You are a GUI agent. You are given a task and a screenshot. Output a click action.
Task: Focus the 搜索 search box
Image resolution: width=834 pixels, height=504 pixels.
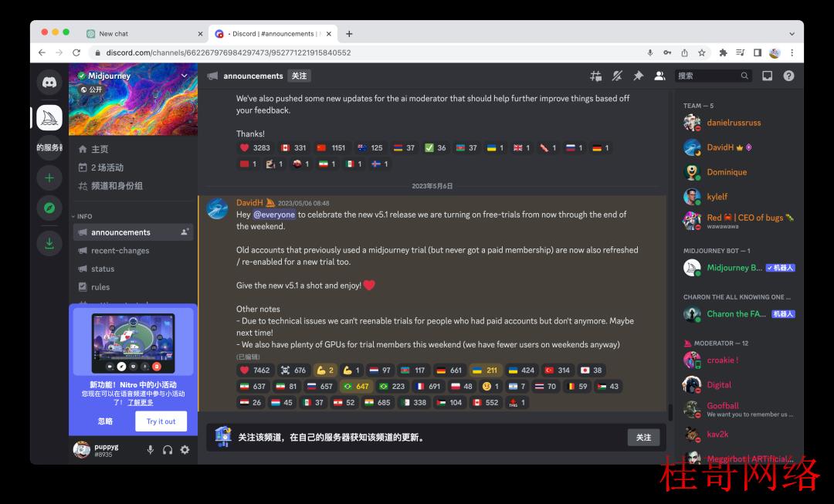point(714,76)
